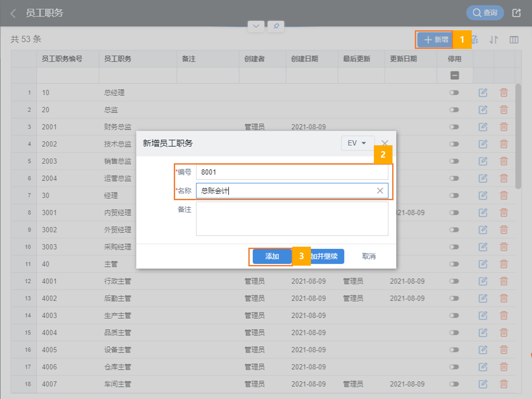532x399 pixels.
Task: Click the 名称 input field
Action: pyautogui.click(x=292, y=191)
